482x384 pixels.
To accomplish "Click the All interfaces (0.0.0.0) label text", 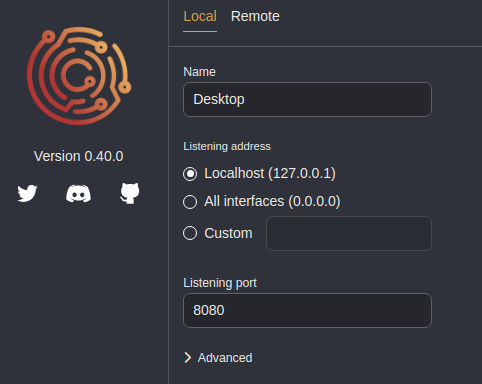I will (272, 201).
